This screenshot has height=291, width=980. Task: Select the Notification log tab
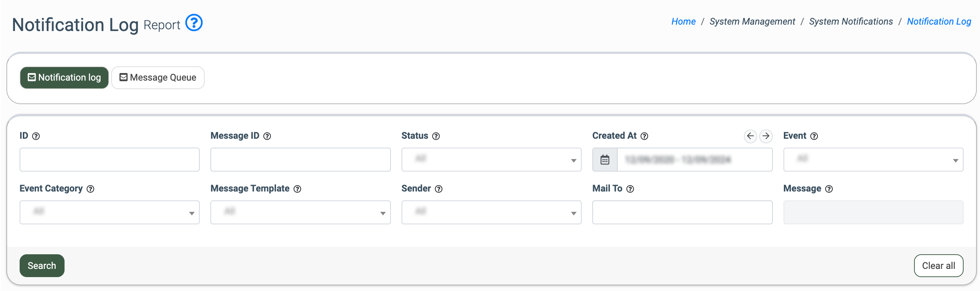[64, 78]
